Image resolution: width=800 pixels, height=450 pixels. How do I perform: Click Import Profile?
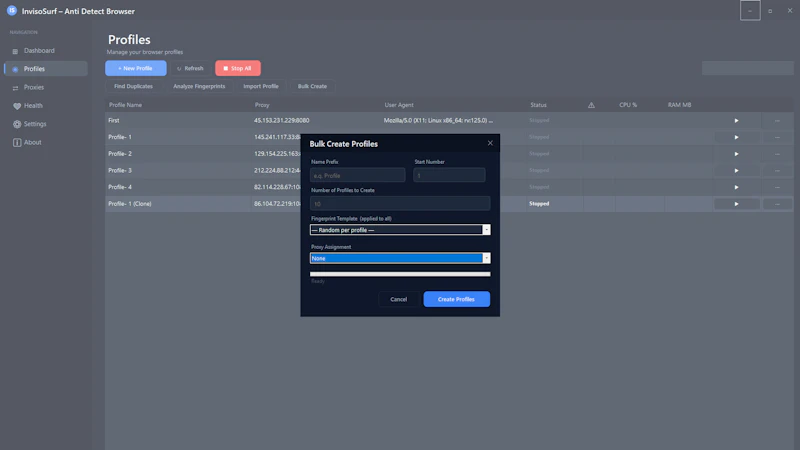[x=261, y=86]
